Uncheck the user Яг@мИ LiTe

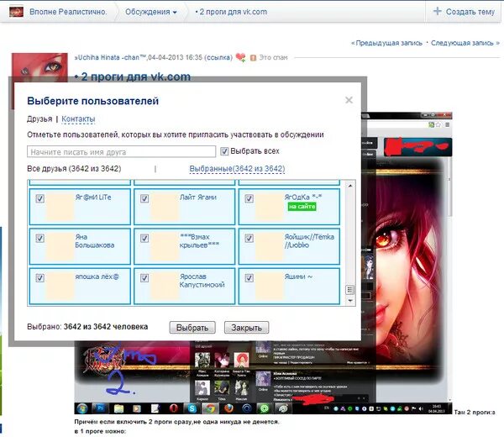(x=39, y=198)
